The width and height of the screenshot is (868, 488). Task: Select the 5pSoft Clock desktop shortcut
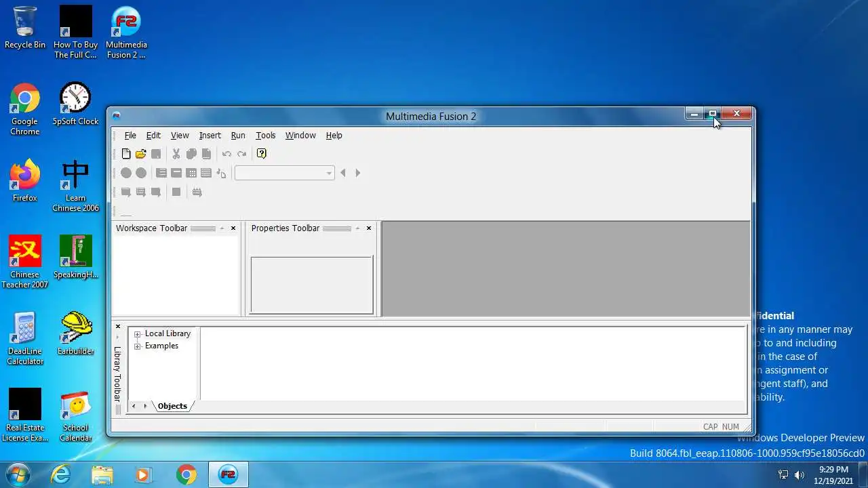(75, 104)
